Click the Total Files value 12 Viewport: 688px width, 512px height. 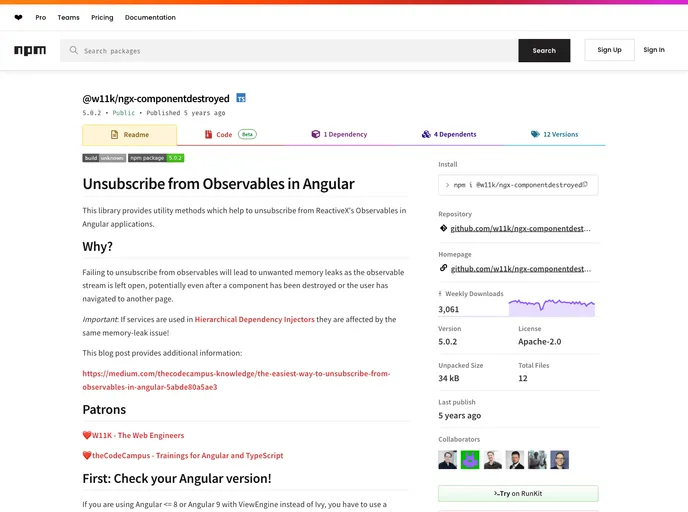[x=523, y=378]
